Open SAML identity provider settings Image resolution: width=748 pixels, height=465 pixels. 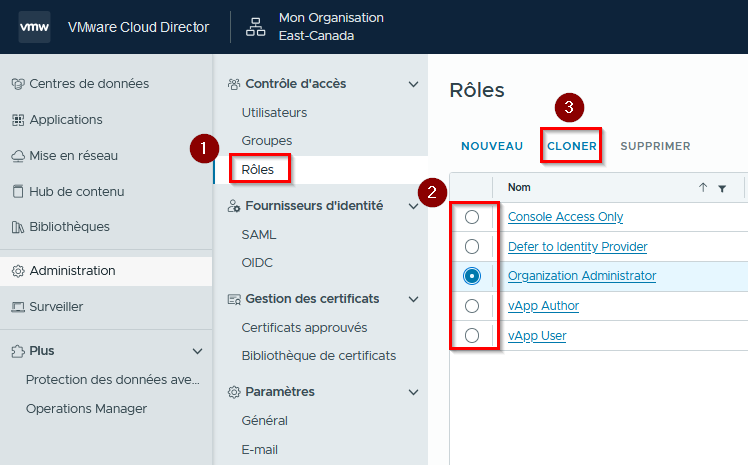(x=259, y=235)
